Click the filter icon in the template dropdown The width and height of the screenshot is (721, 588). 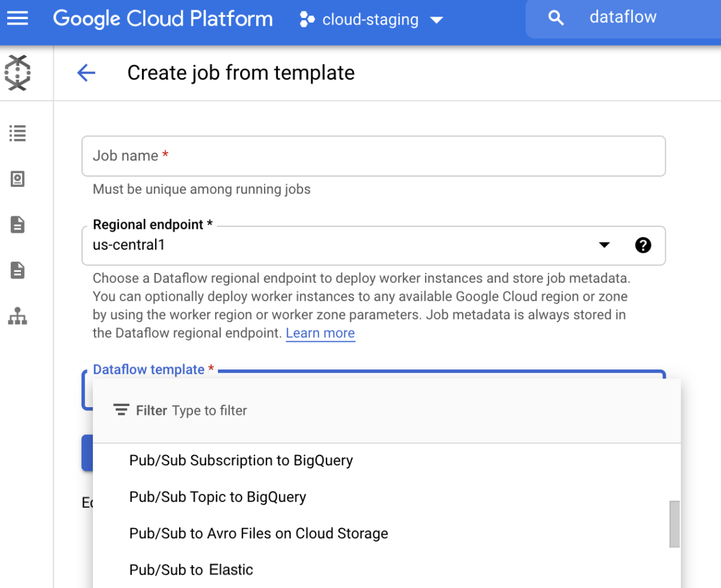[x=122, y=410]
